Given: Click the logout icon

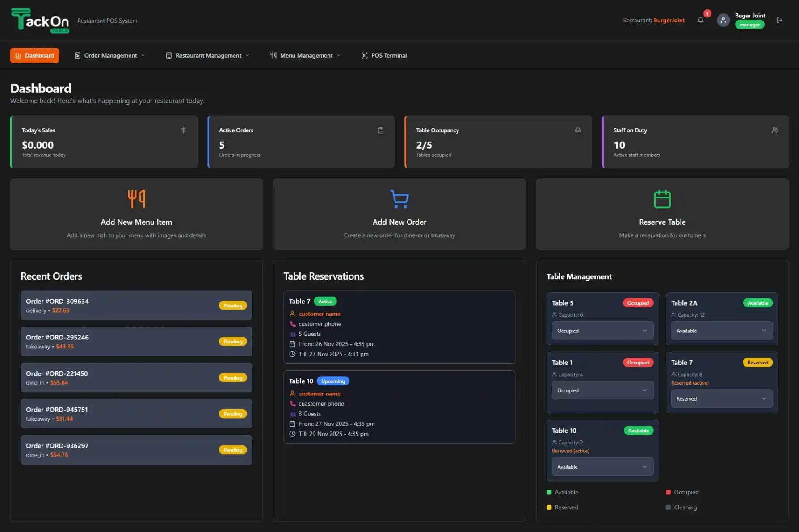Looking at the screenshot, I should (x=780, y=20).
